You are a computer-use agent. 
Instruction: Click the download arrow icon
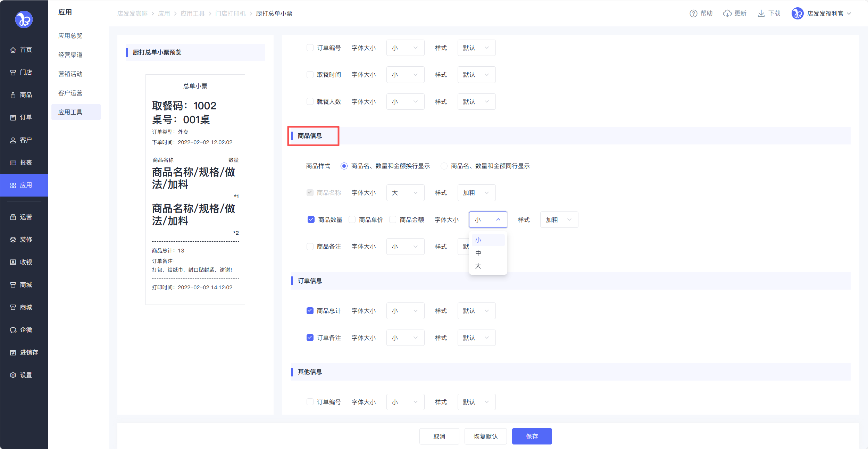pyautogui.click(x=761, y=14)
